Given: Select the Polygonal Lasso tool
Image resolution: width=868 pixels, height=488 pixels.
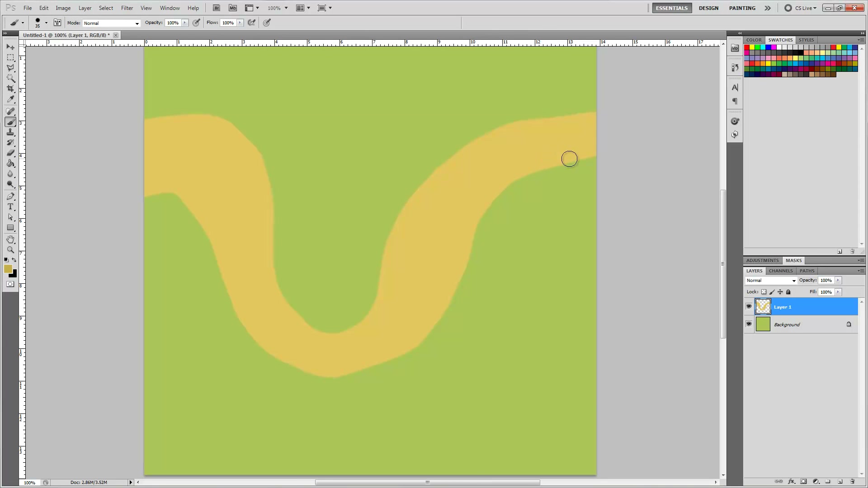Looking at the screenshot, I should 10,68.
